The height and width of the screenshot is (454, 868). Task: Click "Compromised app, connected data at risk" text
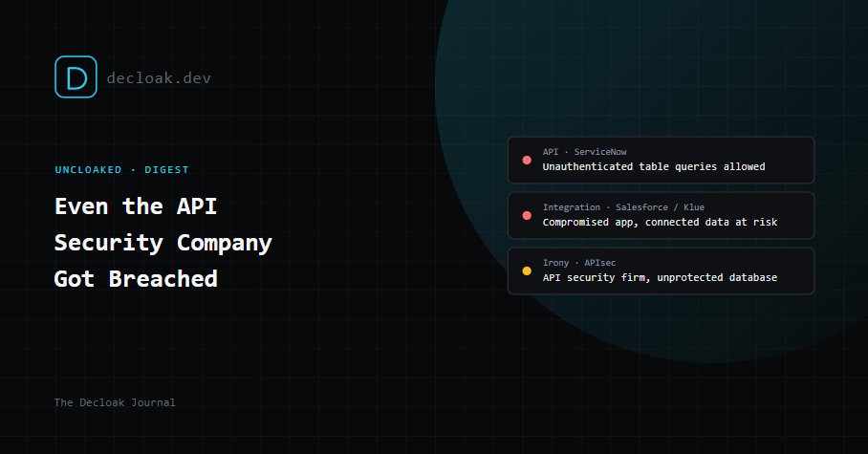(660, 222)
